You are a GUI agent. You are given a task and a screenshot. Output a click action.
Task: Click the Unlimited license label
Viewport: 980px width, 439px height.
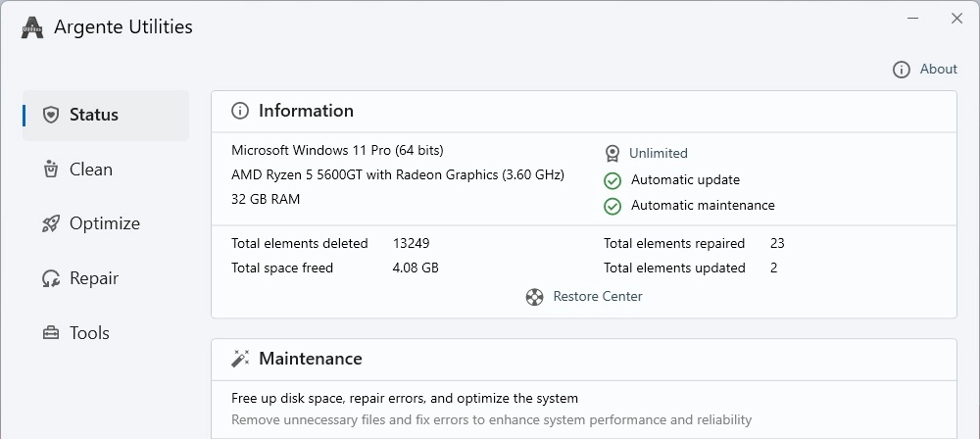point(659,153)
